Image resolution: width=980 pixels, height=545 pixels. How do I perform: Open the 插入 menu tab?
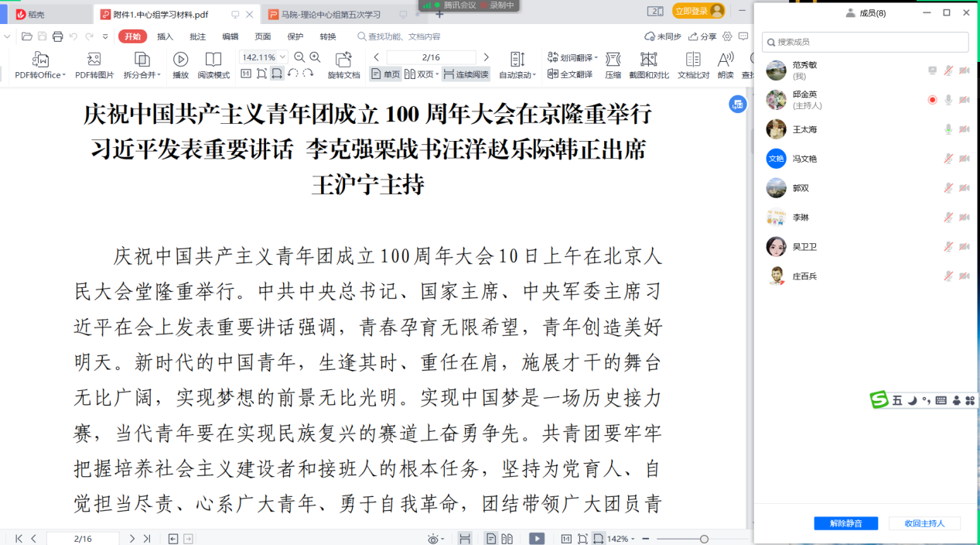[x=165, y=36]
